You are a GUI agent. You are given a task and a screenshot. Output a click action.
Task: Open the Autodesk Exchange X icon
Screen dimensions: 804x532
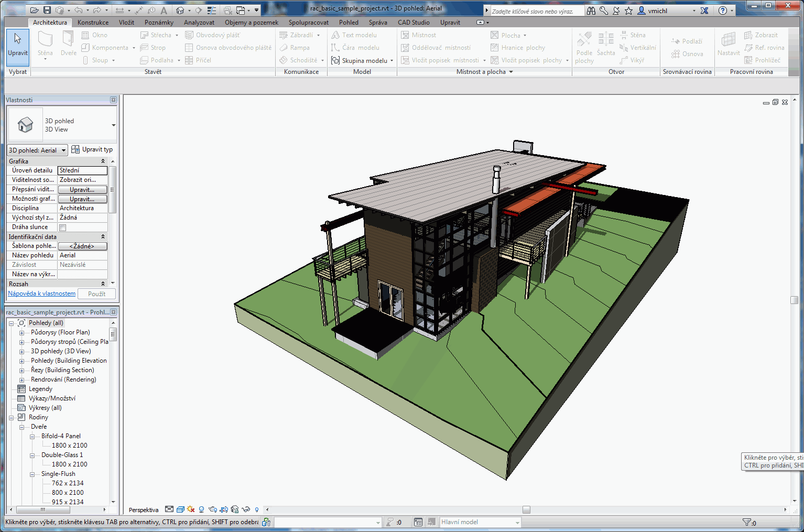[704, 10]
